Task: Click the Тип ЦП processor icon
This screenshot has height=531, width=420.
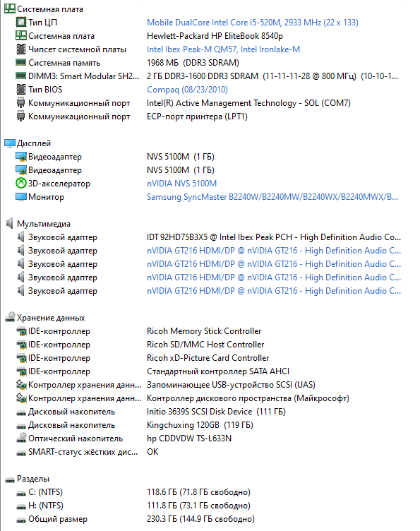Action: pyautogui.click(x=21, y=23)
